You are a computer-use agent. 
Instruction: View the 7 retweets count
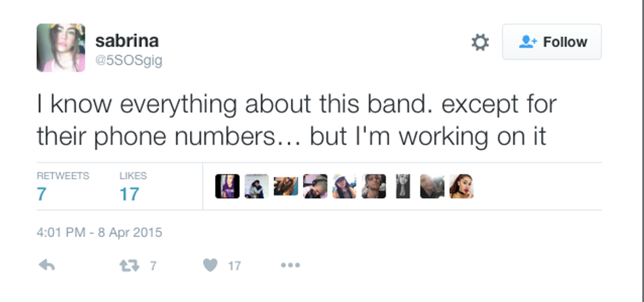pos(41,193)
